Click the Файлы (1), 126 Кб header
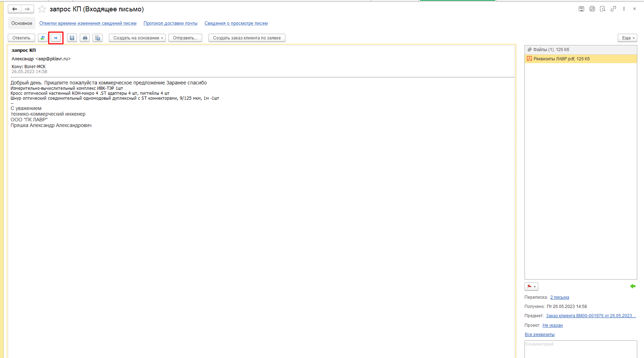Image resolution: width=644 pixels, height=358 pixels. pyautogui.click(x=581, y=50)
